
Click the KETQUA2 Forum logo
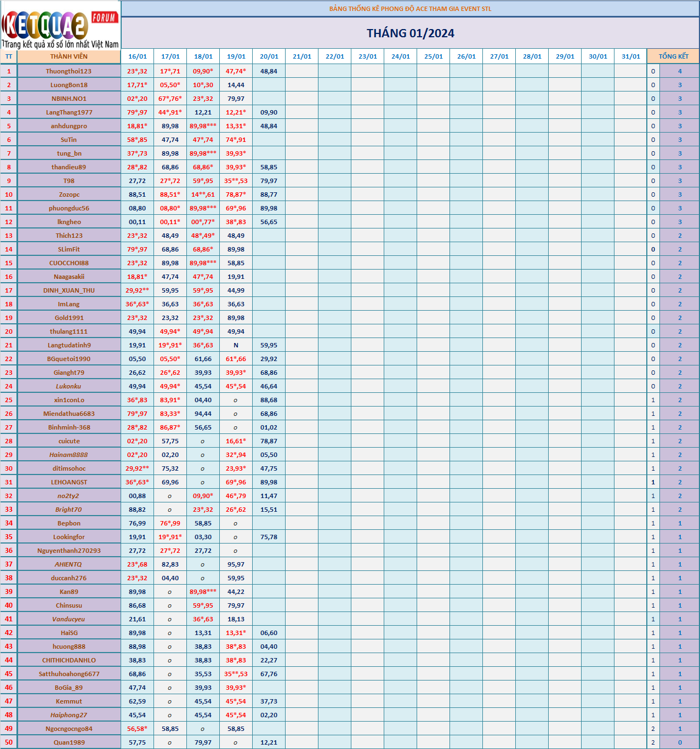60,25
